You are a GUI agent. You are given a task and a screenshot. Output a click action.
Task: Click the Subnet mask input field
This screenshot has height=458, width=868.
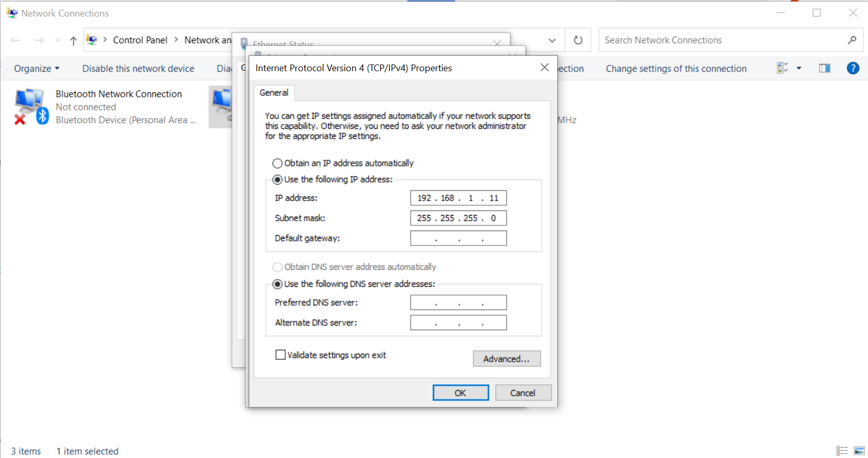coord(458,218)
